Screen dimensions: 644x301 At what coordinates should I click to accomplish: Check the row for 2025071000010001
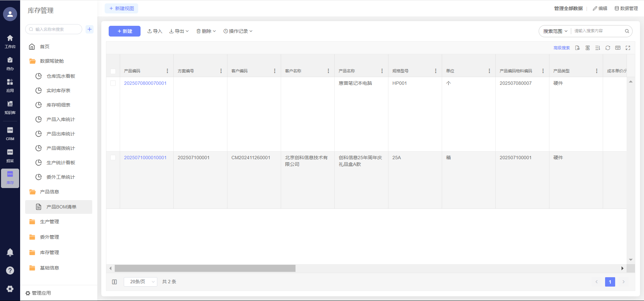[x=113, y=158]
